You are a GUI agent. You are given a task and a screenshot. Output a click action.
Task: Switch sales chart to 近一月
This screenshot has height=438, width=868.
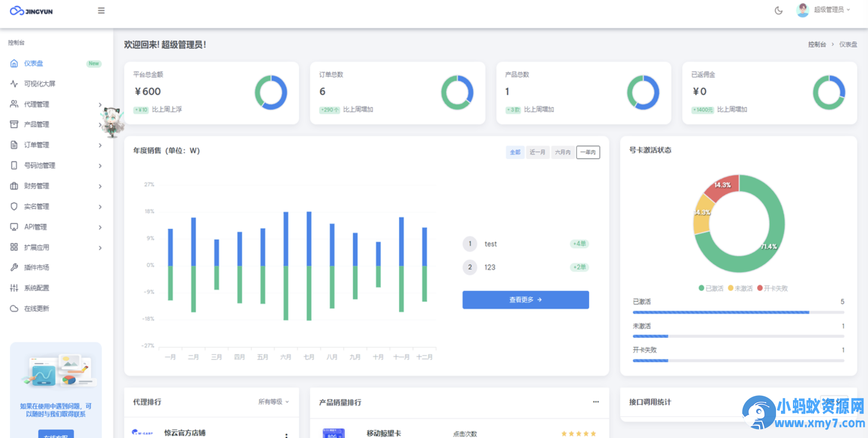537,152
